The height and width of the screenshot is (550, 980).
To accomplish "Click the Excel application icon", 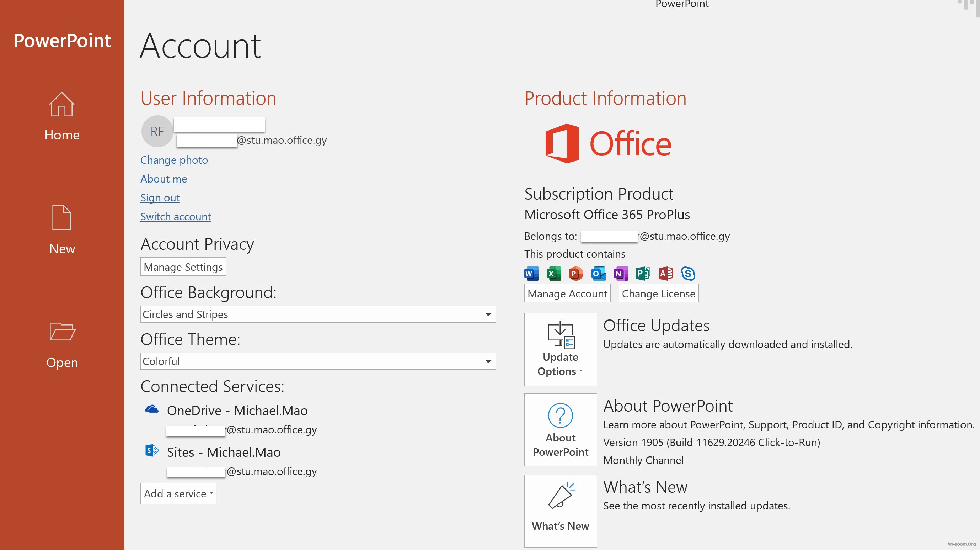I will tap(553, 273).
